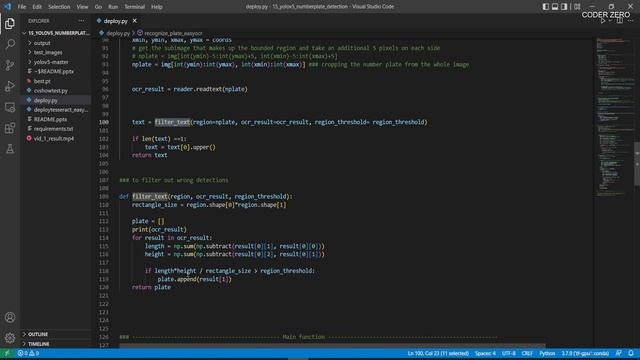Screen dimensions: 640x360
Task: Close the deploy.py editor tab
Action: (135, 21)
